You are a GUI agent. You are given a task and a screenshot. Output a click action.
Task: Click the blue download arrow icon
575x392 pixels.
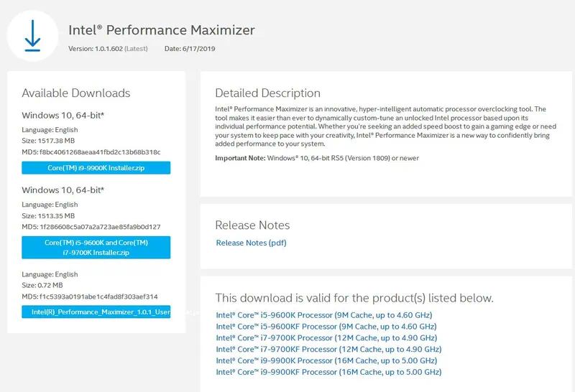pyautogui.click(x=32, y=35)
